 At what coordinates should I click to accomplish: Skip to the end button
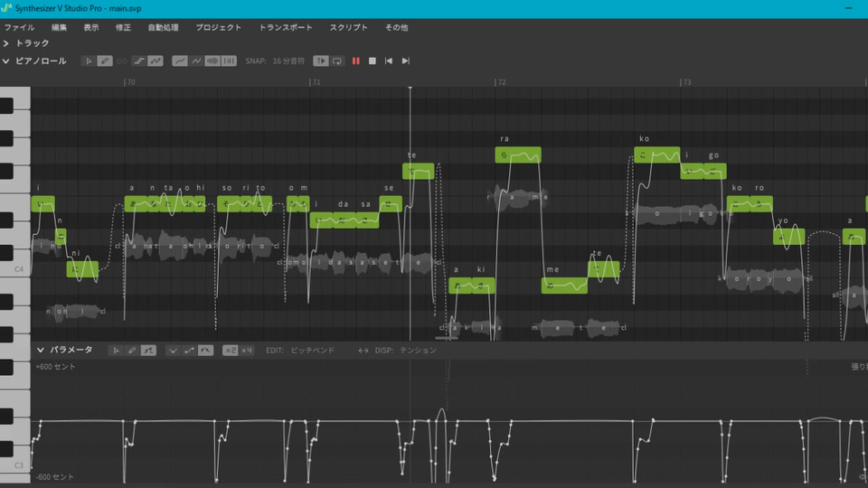[406, 61]
